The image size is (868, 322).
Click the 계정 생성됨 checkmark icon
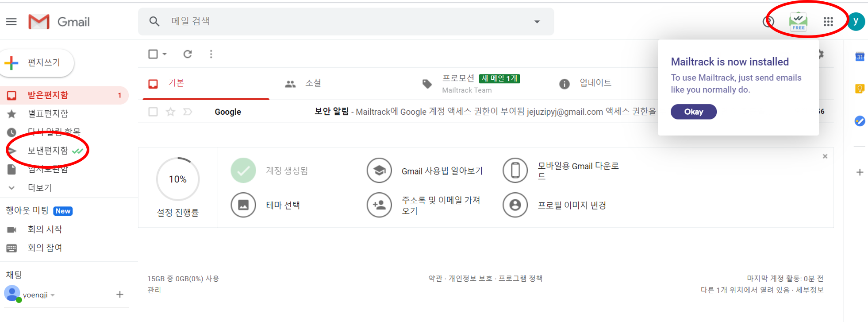tap(243, 171)
